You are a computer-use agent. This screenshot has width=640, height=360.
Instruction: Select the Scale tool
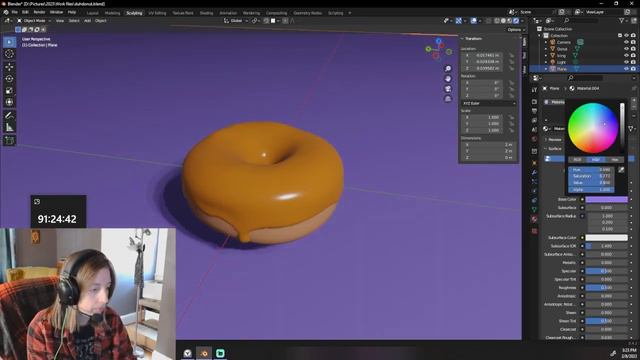coord(9,90)
